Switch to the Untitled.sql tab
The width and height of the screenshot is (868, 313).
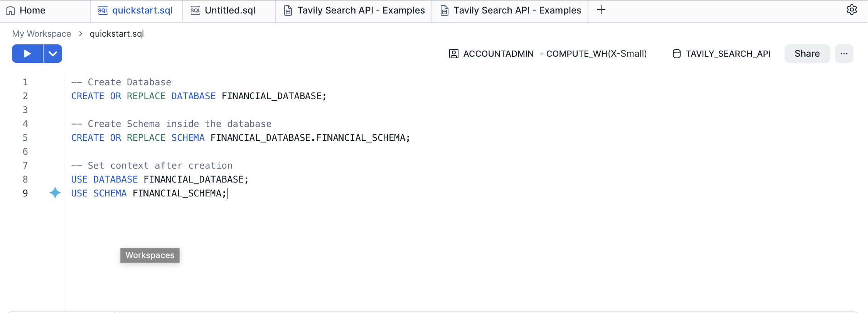229,10
